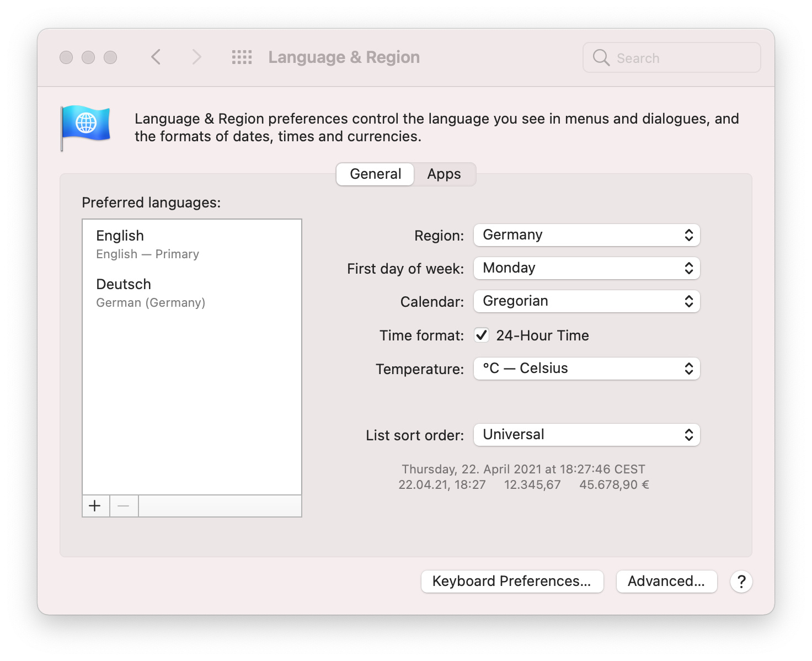Click the search magnifying glass icon
Viewport: 812px width, 661px height.
pyautogui.click(x=601, y=58)
